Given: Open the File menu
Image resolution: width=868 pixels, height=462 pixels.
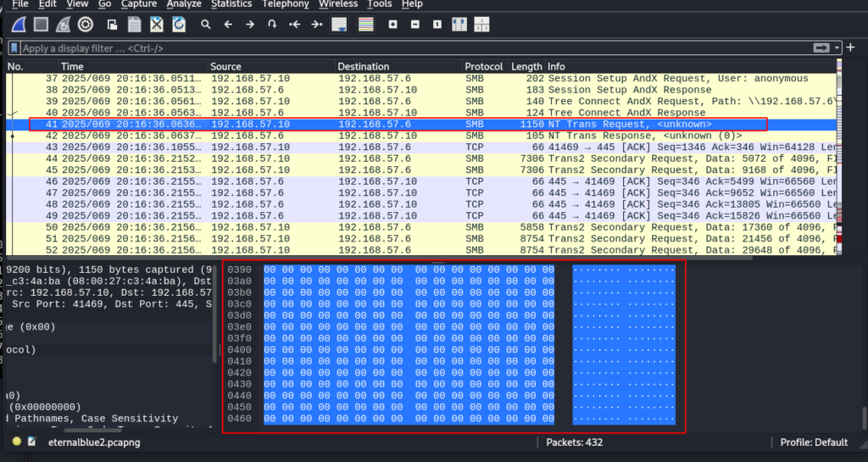Looking at the screenshot, I should pos(20,4).
